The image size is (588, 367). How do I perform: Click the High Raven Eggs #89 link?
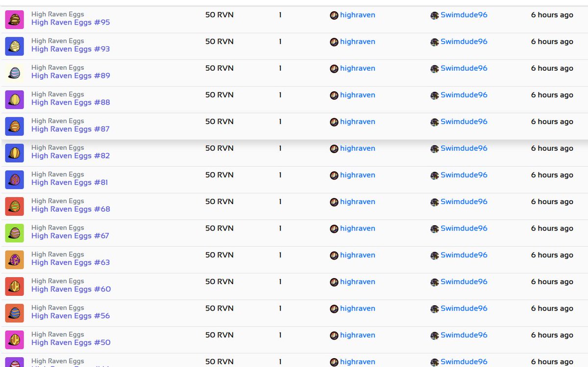[71, 76]
